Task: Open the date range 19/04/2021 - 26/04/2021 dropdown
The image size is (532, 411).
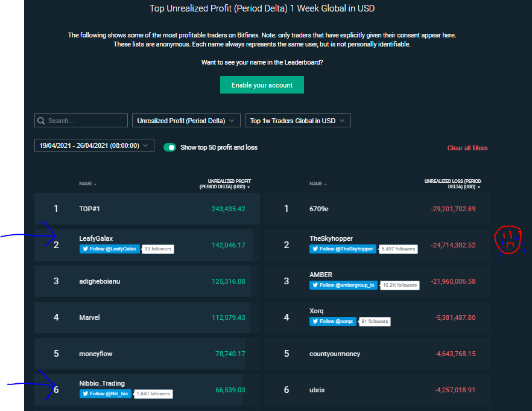Action: coord(94,145)
